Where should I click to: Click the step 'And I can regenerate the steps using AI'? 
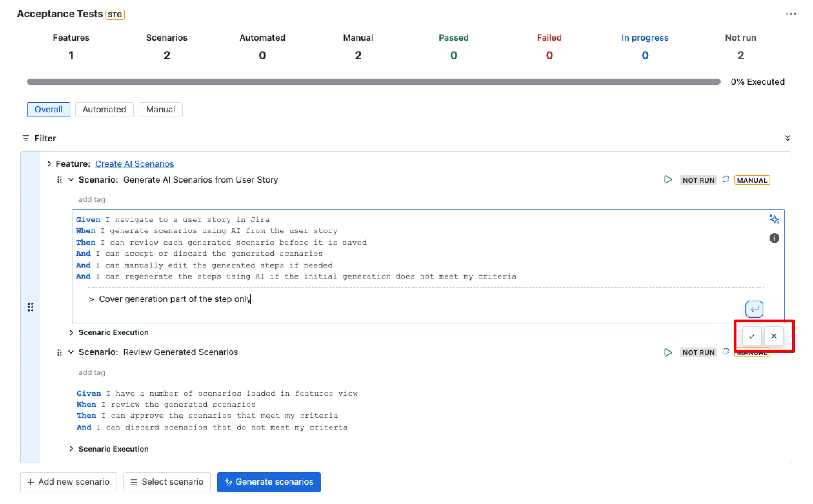coord(296,276)
